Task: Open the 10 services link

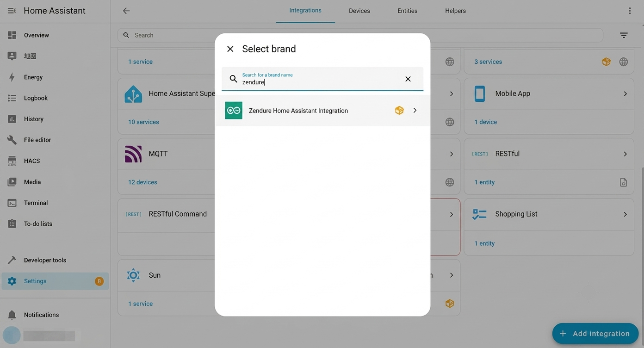Action: point(143,122)
